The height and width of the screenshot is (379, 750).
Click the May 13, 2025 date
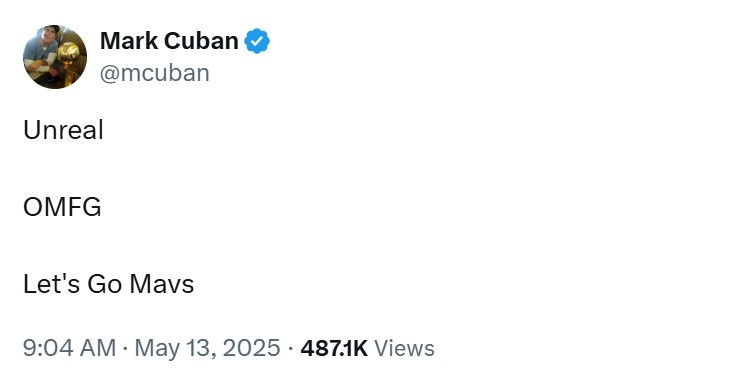208,348
